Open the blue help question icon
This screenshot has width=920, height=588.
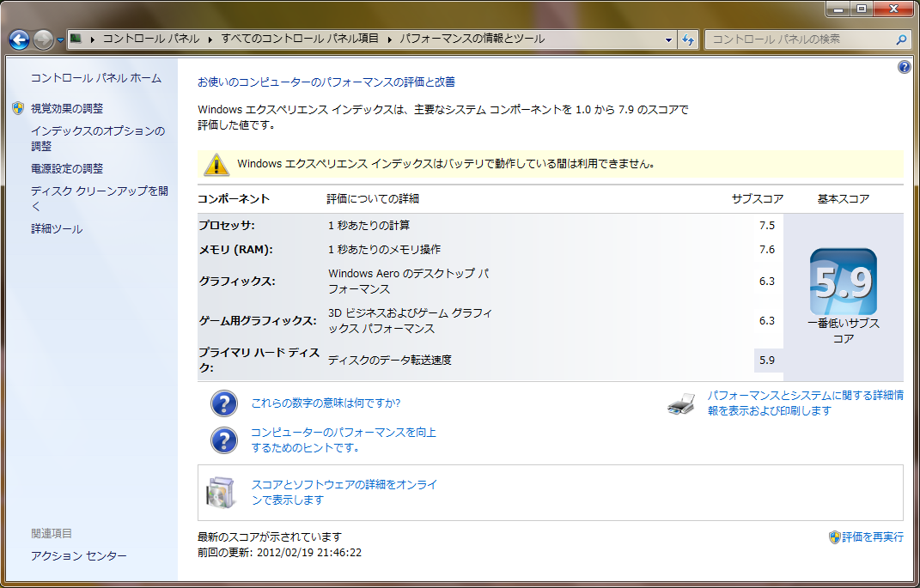pyautogui.click(x=905, y=67)
